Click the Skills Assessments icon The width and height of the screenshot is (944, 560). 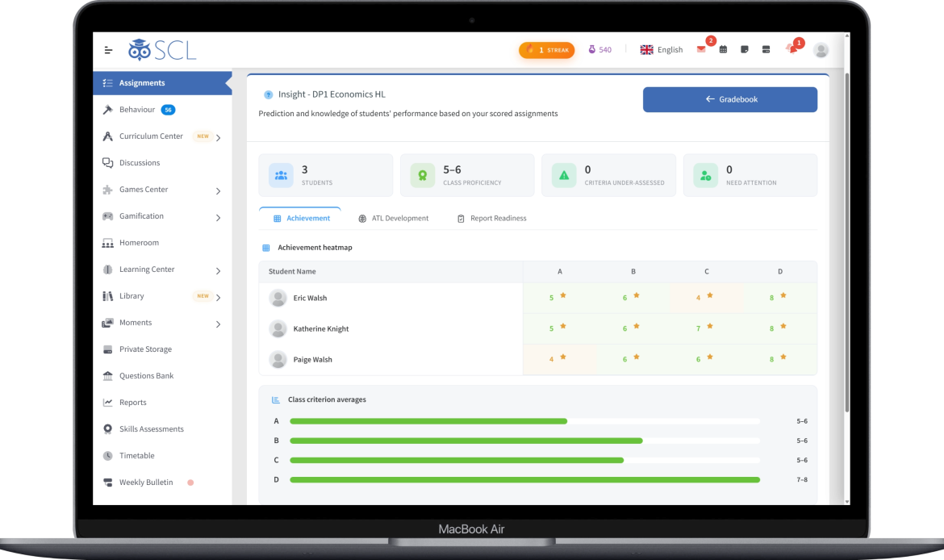coord(108,428)
